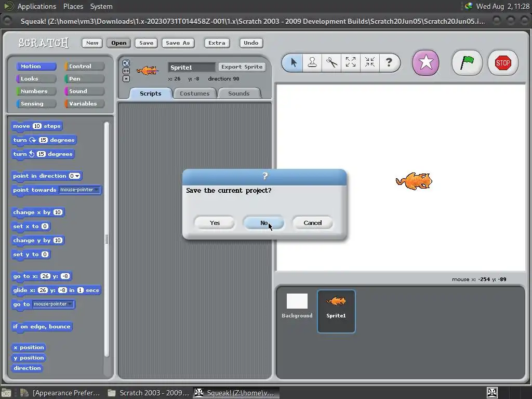Open the Numbers block category
Image resolution: width=532 pixels, height=399 pixels.
(36, 91)
